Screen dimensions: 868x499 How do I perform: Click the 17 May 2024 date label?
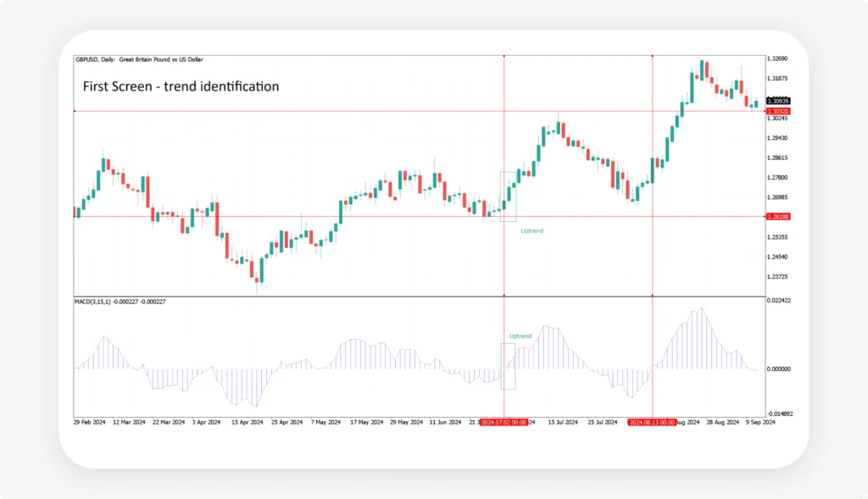[367, 422]
